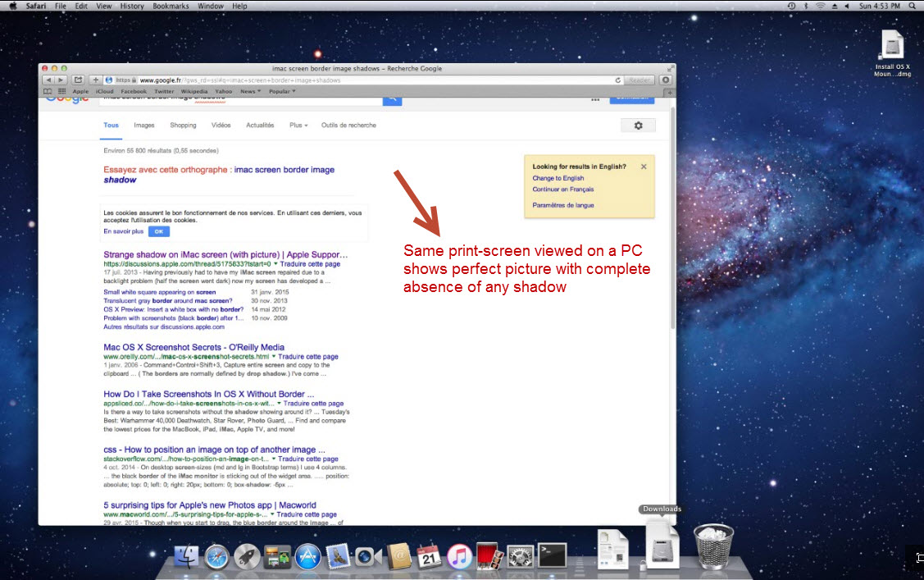This screenshot has height=580, width=924.
Task: Open the Downloads stack in the dock
Action: click(x=662, y=546)
